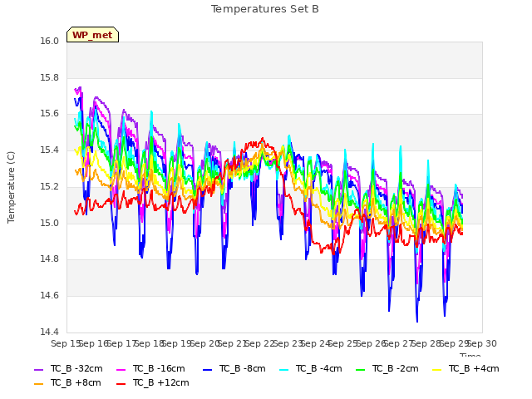Toggle the TC_B -32cm legend entry
The image size is (532, 399).
[68, 369]
